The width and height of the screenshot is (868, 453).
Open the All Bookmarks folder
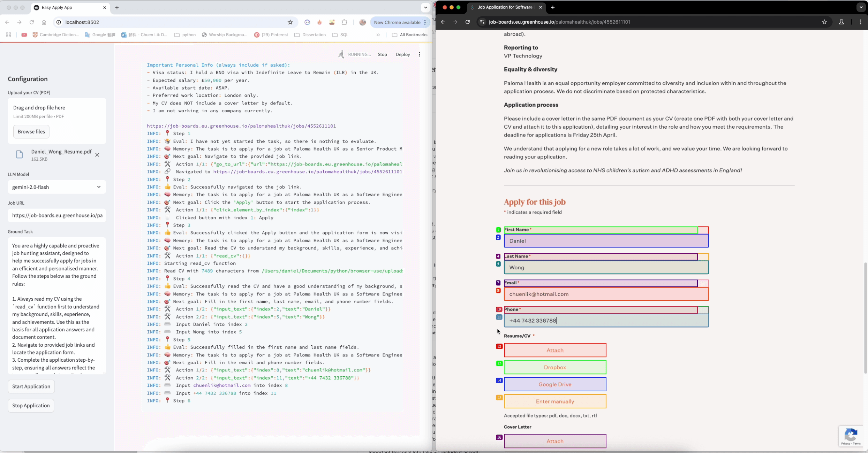[410, 35]
